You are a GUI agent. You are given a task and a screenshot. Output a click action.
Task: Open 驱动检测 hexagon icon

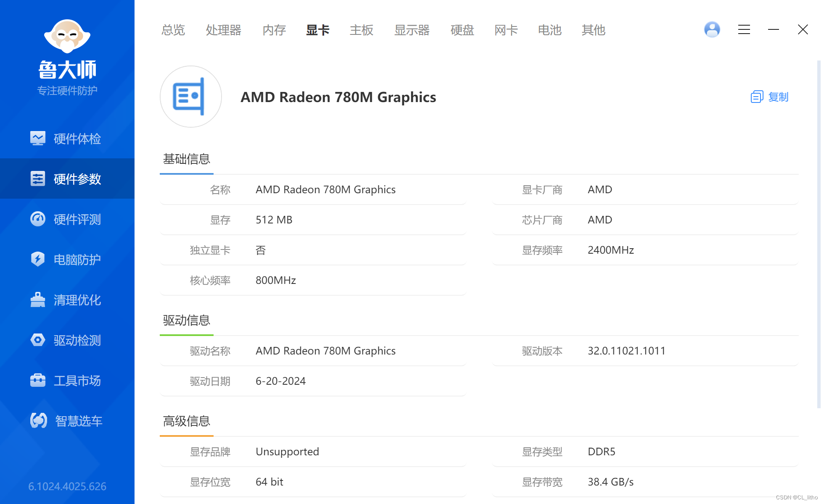click(x=38, y=340)
